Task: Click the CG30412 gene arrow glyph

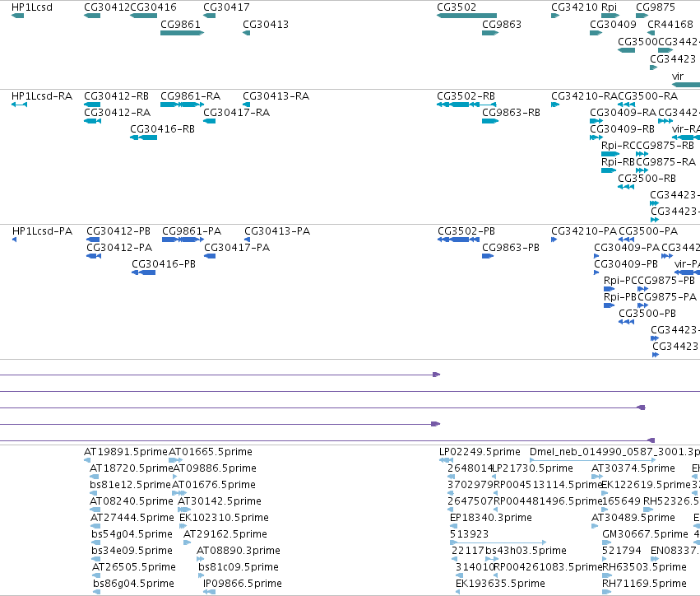Action: click(92, 16)
